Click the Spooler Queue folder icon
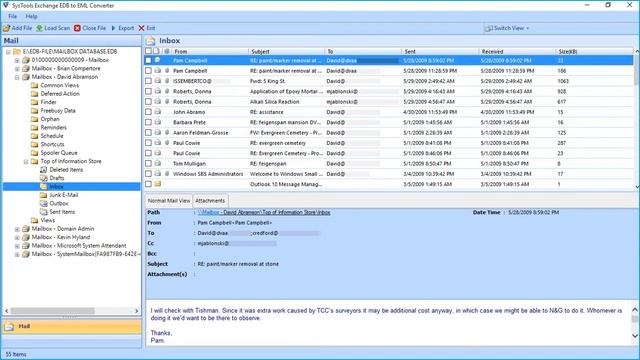The height and width of the screenshot is (360, 640). point(34,153)
